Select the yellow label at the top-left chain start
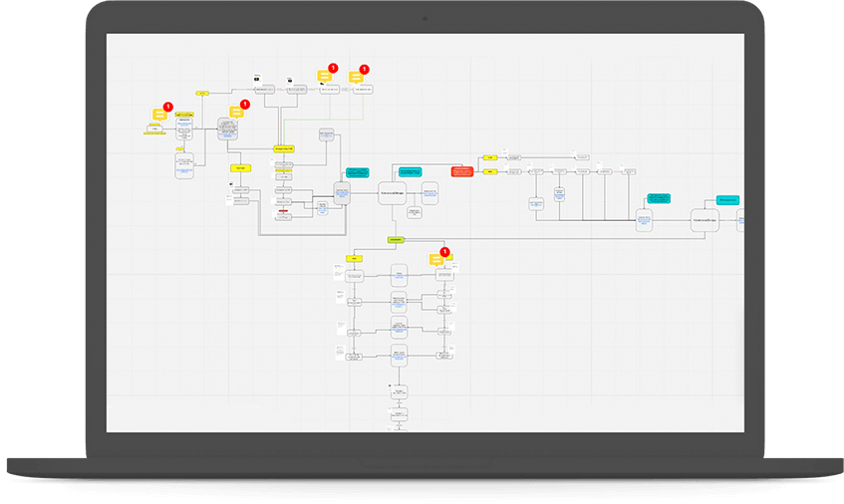Screen dimensions: 844x504 pyautogui.click(x=202, y=93)
